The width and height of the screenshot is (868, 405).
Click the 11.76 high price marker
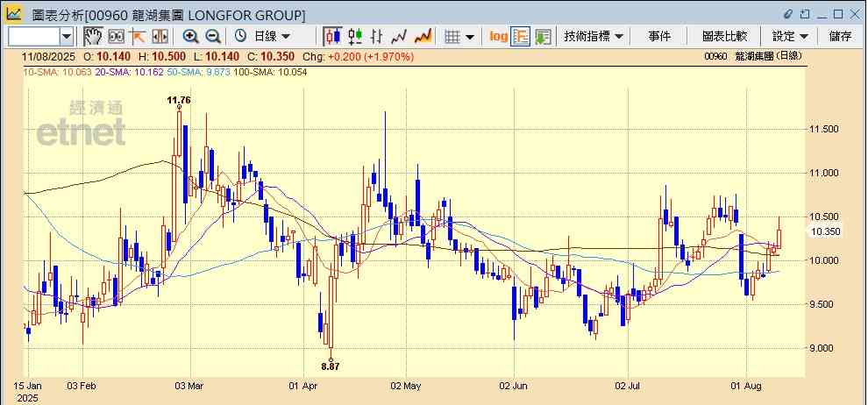(178, 100)
